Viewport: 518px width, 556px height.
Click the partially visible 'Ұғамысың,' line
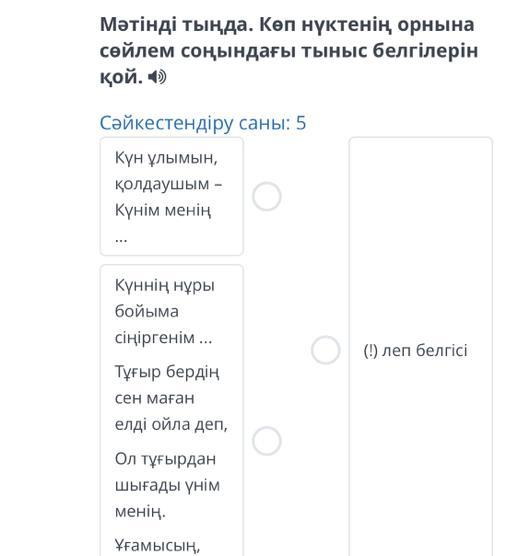click(x=157, y=546)
